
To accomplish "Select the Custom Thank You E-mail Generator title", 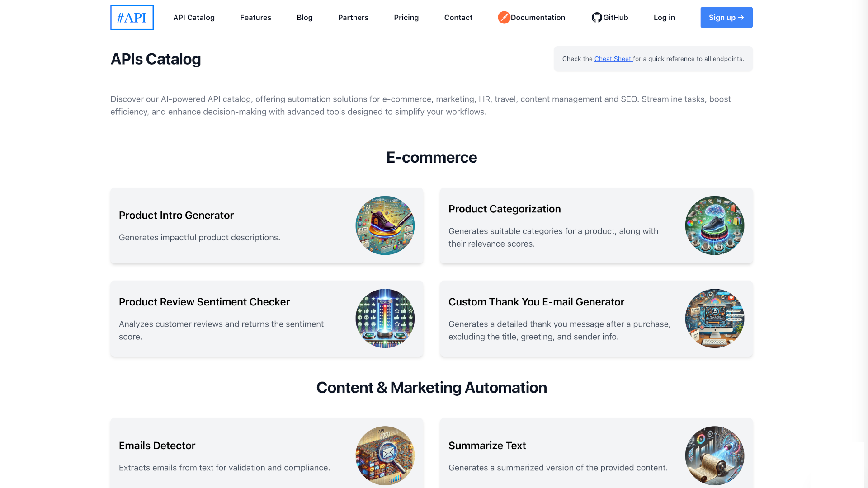I will (536, 302).
